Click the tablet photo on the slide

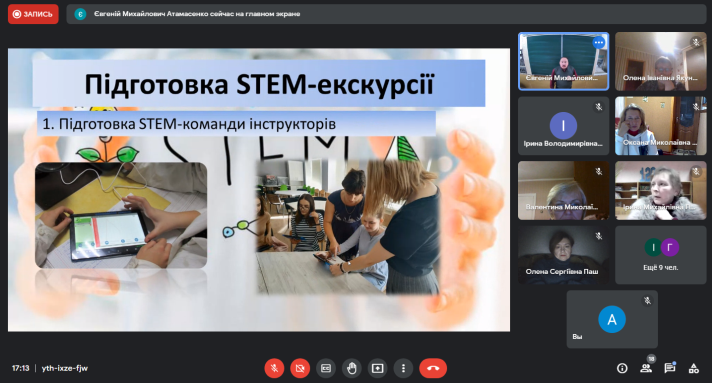[121, 215]
